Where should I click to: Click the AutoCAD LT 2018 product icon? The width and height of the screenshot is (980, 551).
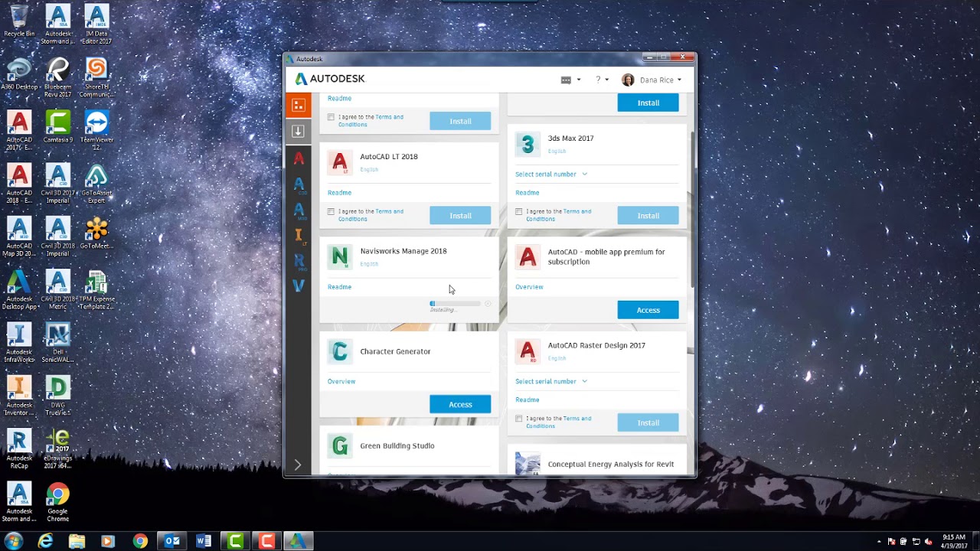pos(340,162)
